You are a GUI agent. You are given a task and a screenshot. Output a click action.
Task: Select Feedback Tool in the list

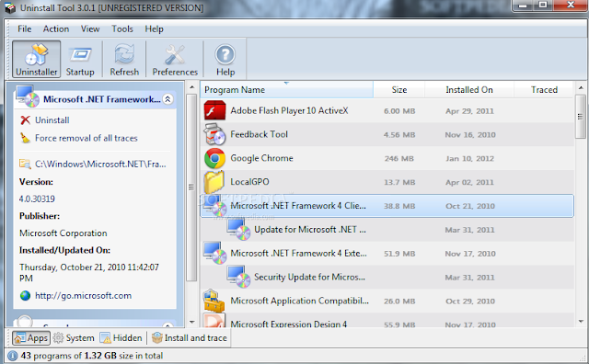click(387, 134)
